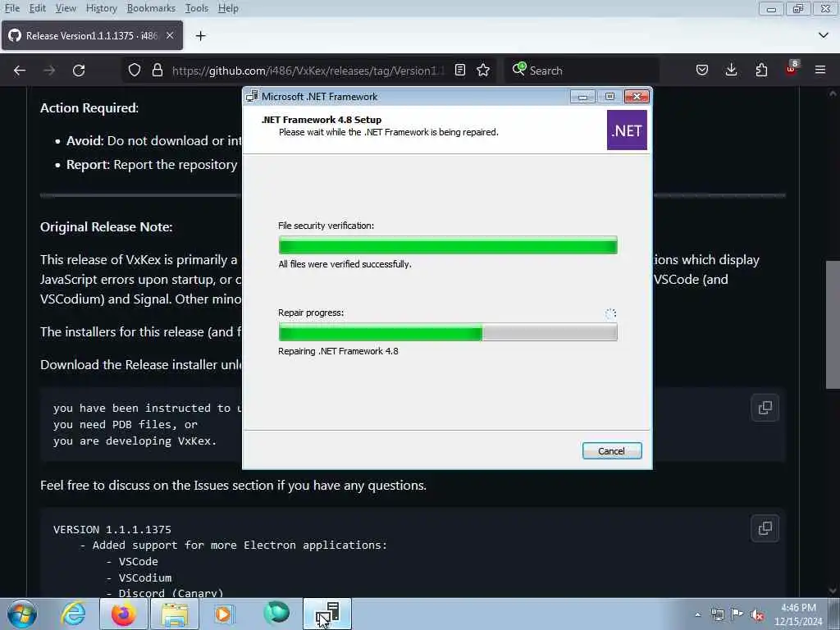The image size is (840, 630).
Task: Click the page vertical scrollbar thumb
Action: tap(833, 325)
